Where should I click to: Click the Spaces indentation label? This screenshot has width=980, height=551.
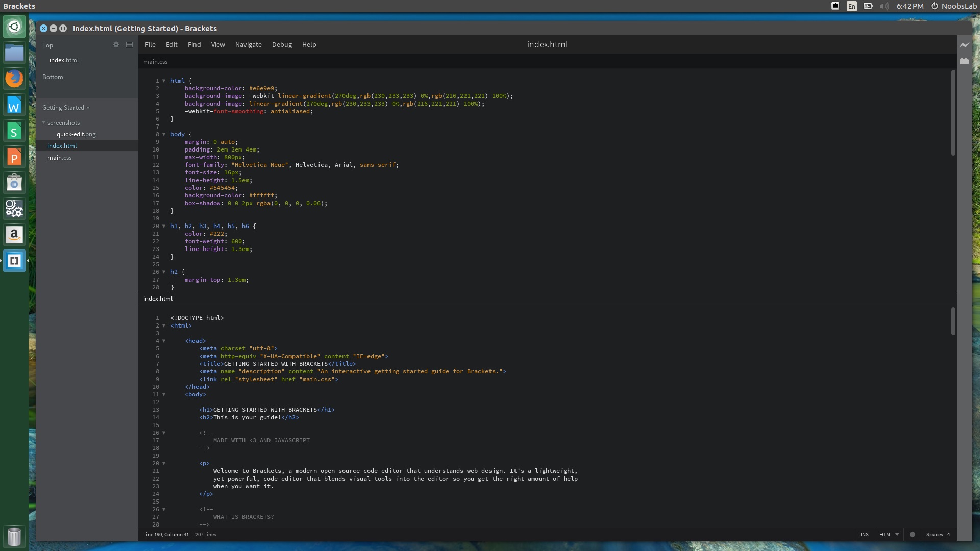click(x=935, y=535)
